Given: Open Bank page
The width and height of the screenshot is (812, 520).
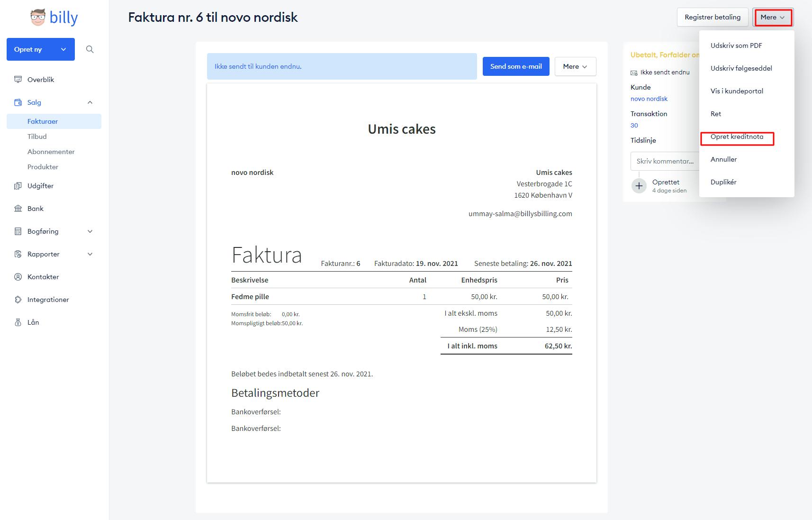Looking at the screenshot, I should pos(35,209).
